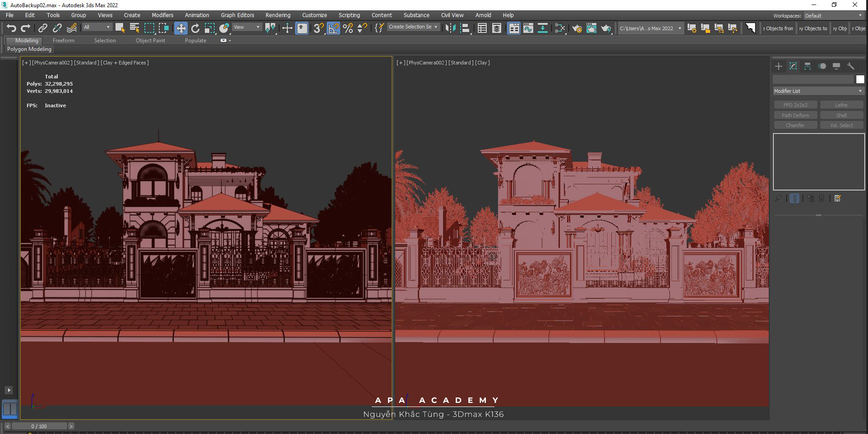The height and width of the screenshot is (434, 868).
Task: Expand the Modifier List dropdown
Action: click(818, 91)
